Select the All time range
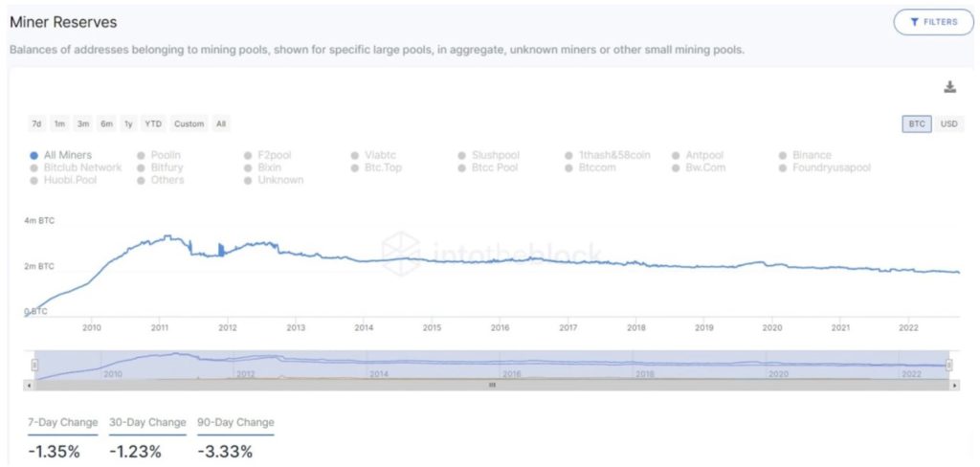 click(x=221, y=123)
